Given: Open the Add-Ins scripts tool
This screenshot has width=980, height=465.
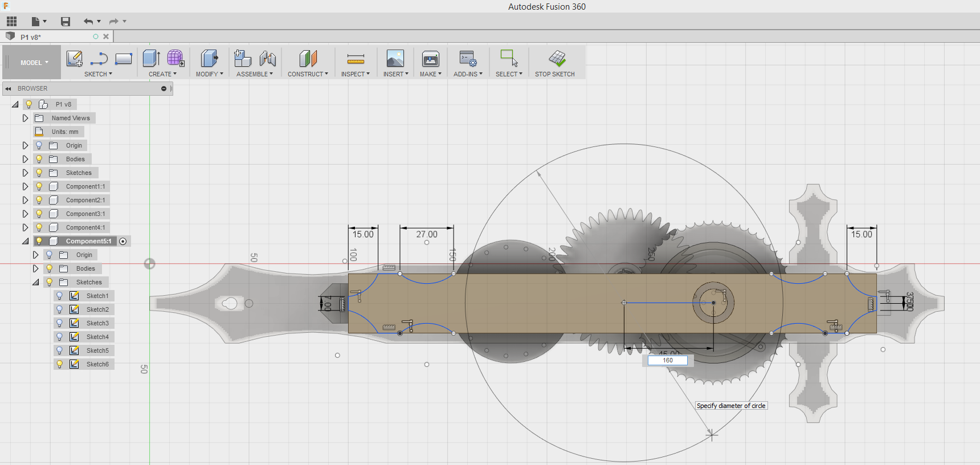Looking at the screenshot, I should pos(468,58).
